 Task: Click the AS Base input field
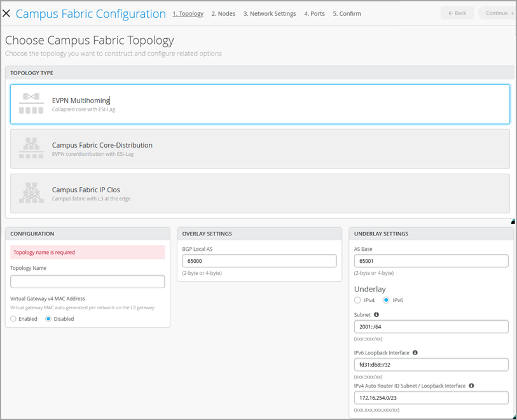point(431,261)
